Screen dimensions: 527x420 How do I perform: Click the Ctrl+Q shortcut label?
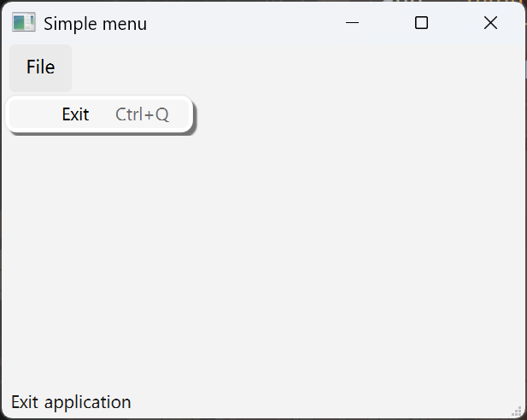(x=142, y=114)
